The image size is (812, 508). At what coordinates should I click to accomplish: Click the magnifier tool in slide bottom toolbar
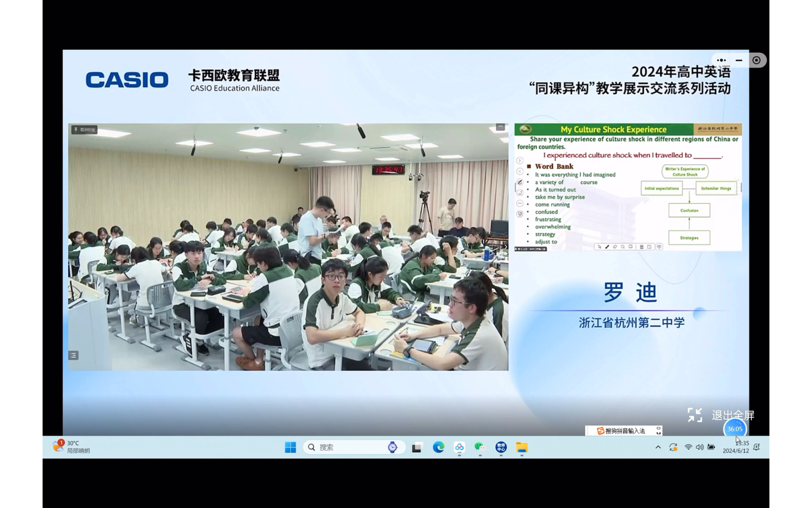pyautogui.click(x=623, y=247)
